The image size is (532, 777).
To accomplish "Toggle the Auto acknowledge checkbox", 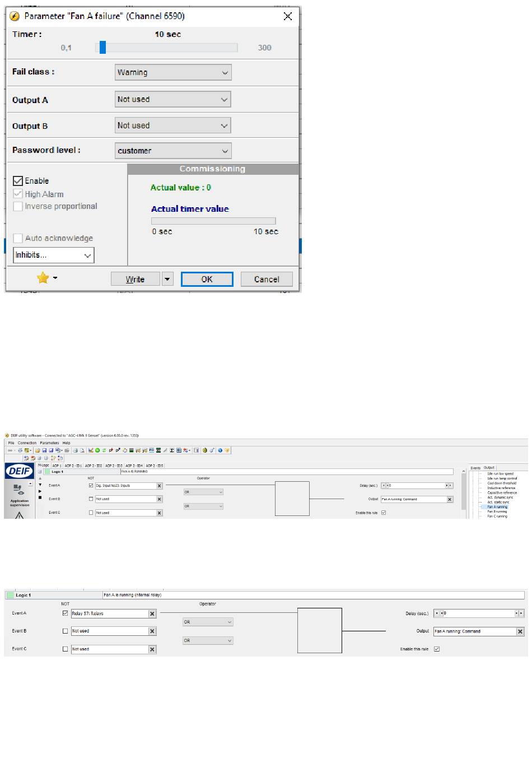I will pos(18,238).
